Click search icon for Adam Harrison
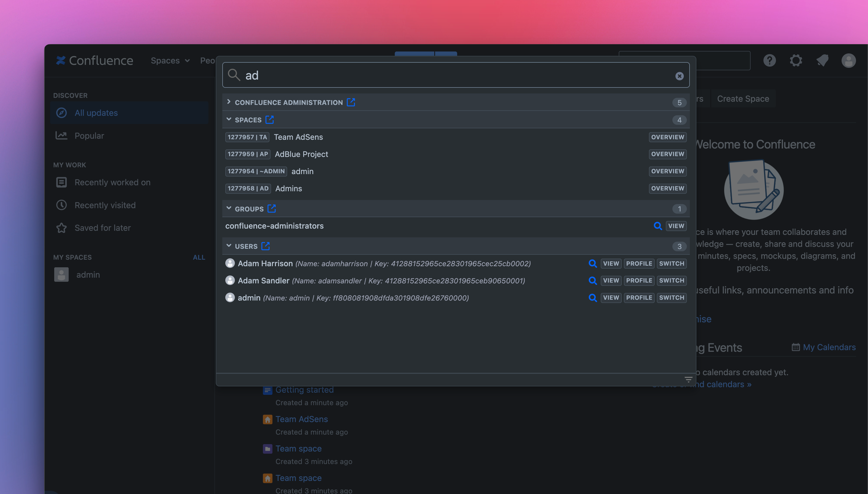The image size is (868, 494). click(x=592, y=264)
